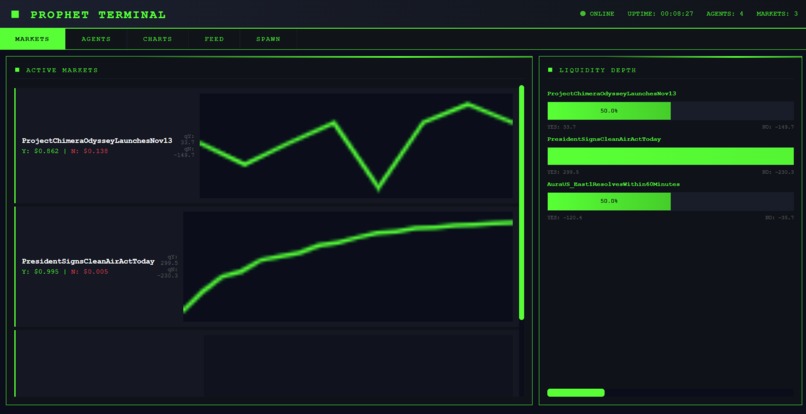Screen dimensions: 806x414
Task: Switch to the Agents tab
Action: coord(96,39)
